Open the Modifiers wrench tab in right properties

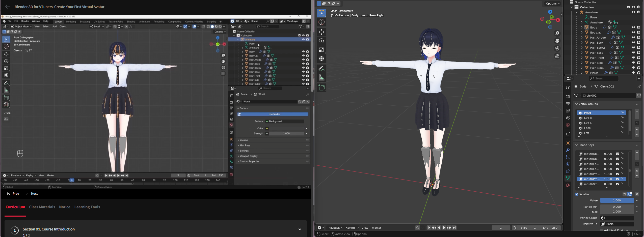[568, 150]
